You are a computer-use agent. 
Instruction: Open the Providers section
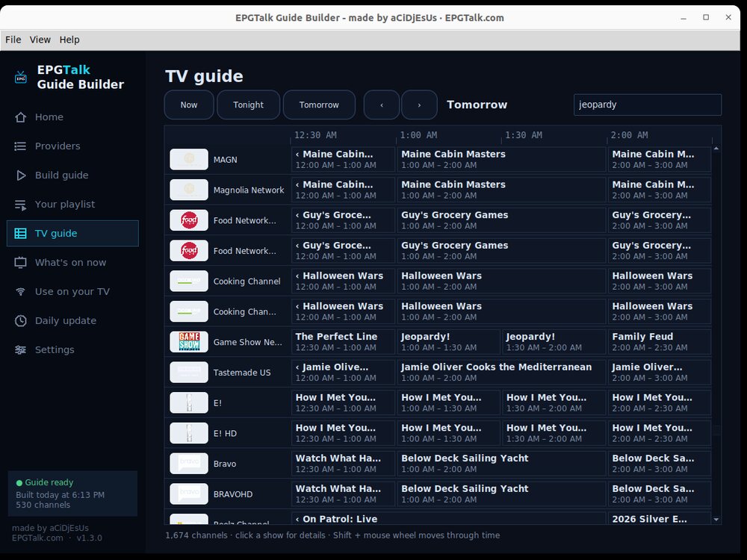[73, 146]
